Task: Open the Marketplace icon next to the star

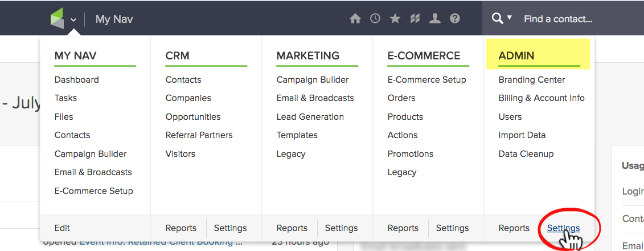Action: (415, 19)
